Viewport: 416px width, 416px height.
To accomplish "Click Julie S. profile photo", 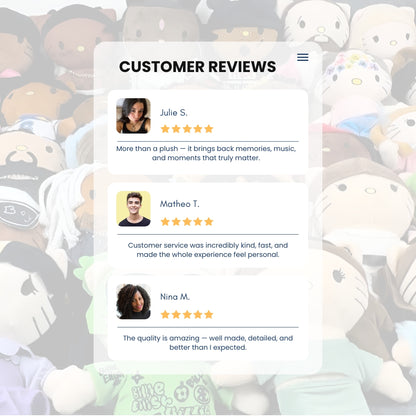I will point(133,116).
